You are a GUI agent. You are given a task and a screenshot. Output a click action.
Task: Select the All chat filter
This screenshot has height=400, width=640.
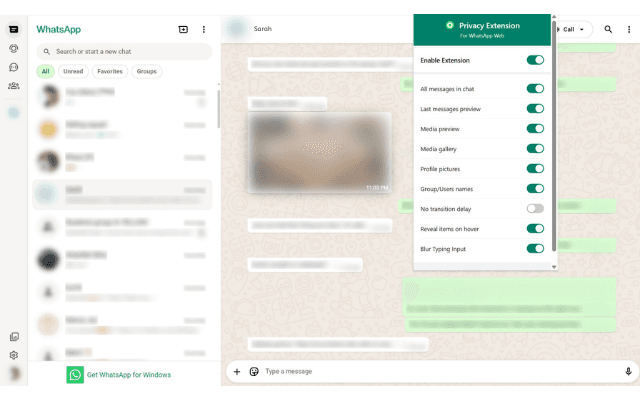pyautogui.click(x=45, y=71)
